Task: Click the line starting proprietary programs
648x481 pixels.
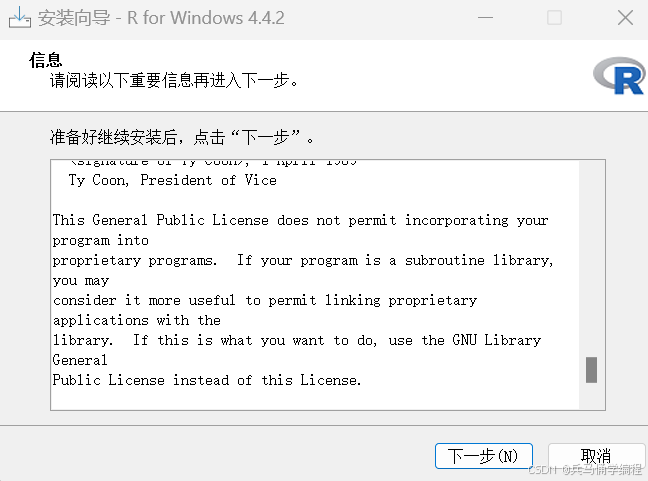Action: 303,260
